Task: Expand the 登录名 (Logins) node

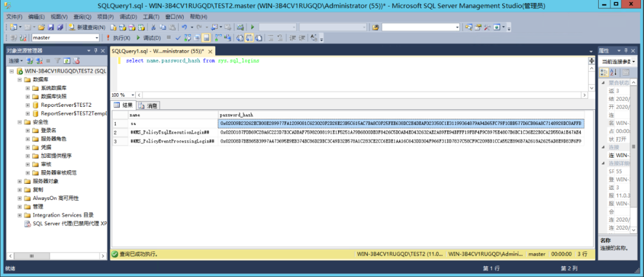Action: point(27,130)
